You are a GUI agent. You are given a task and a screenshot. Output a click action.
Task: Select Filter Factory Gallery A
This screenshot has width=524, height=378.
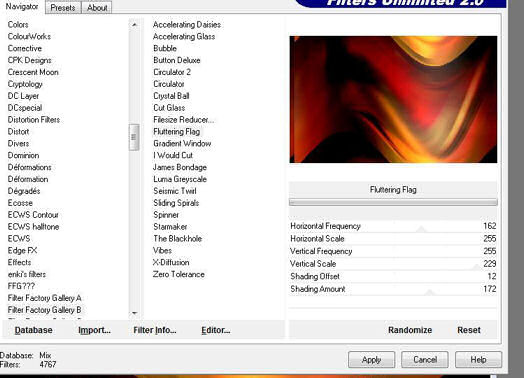pyautogui.click(x=44, y=298)
